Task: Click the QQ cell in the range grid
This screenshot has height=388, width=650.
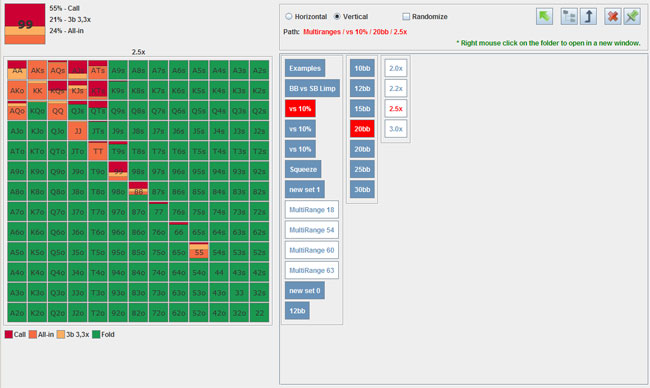Action: 57,111
